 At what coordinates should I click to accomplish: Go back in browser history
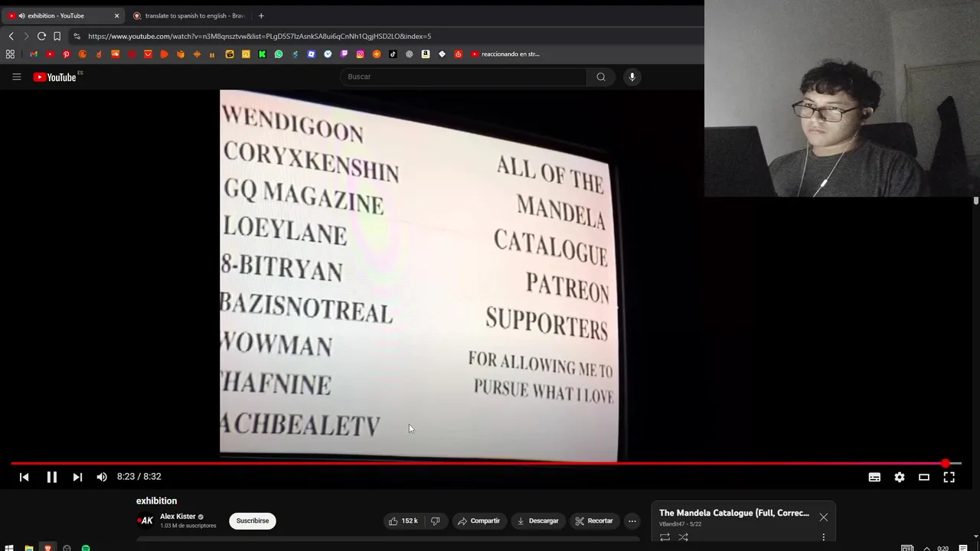click(x=11, y=36)
